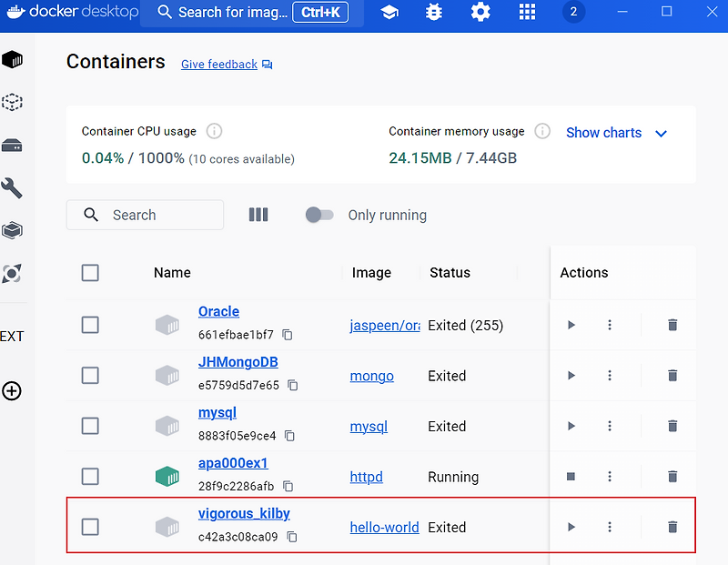Delete the vigorous_kilby container
Screen dimensions: 728x565
click(672, 527)
